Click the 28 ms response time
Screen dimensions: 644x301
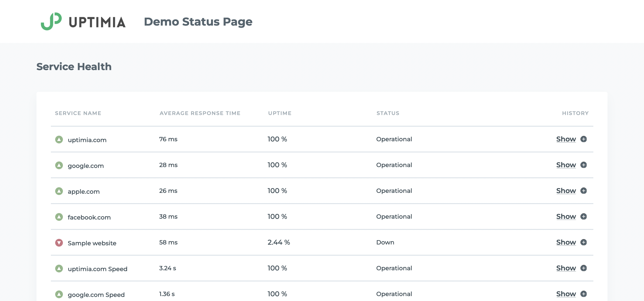click(x=168, y=165)
